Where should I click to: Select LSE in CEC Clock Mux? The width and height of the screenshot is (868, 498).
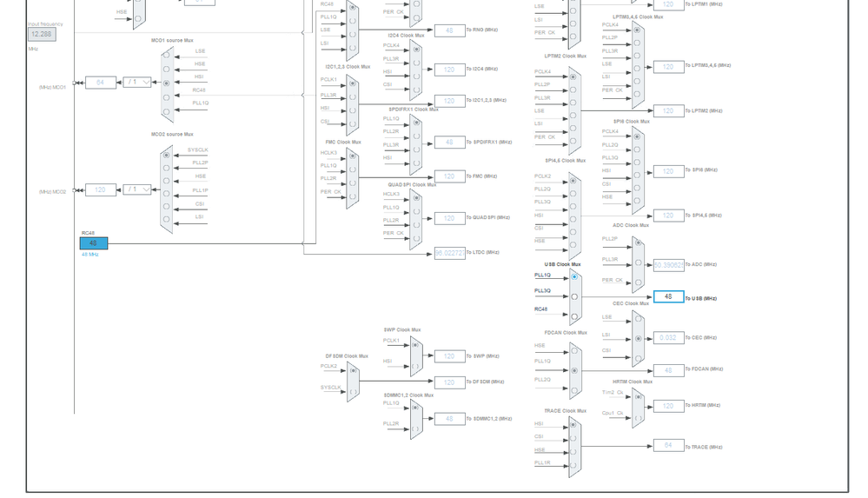(x=639, y=318)
